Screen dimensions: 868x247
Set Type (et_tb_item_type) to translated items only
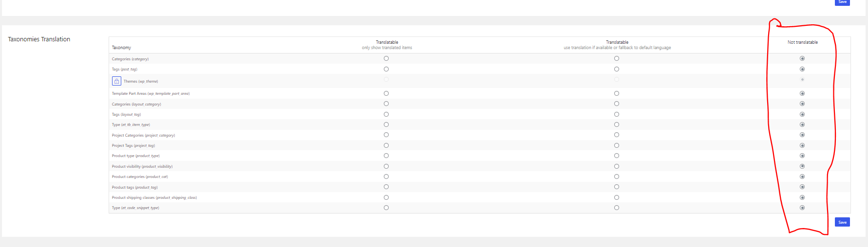point(386,124)
